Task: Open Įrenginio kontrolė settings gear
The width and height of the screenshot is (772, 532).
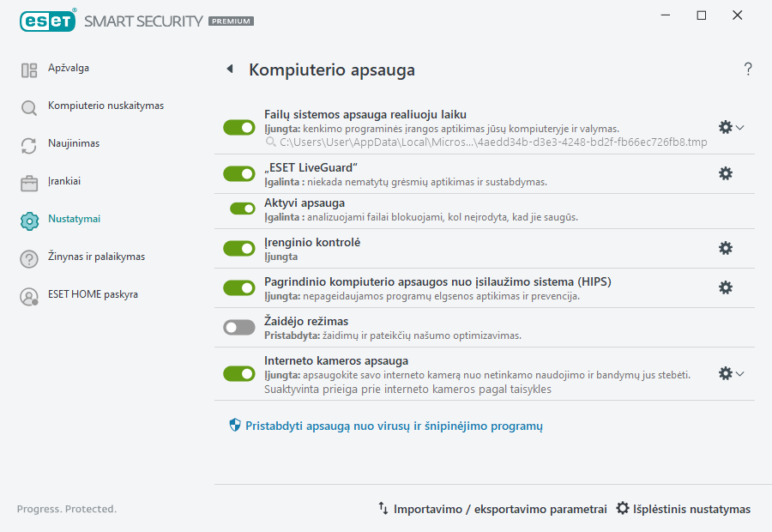Action: tap(726, 248)
